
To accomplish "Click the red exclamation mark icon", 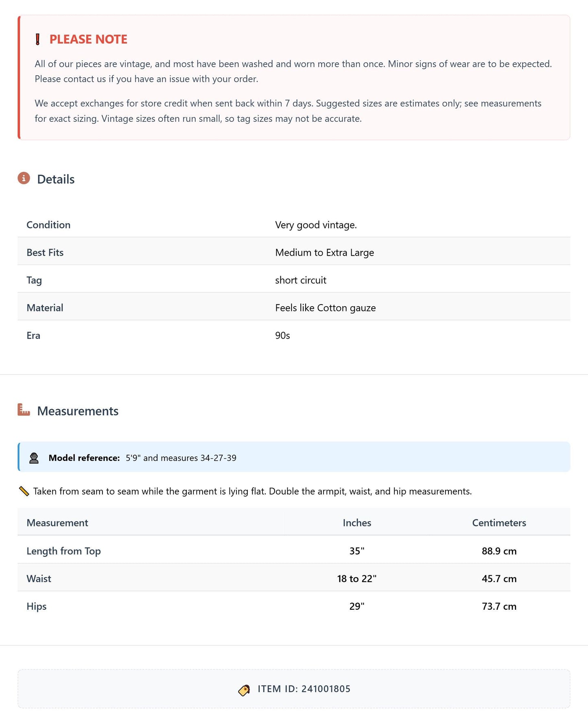I will point(38,39).
